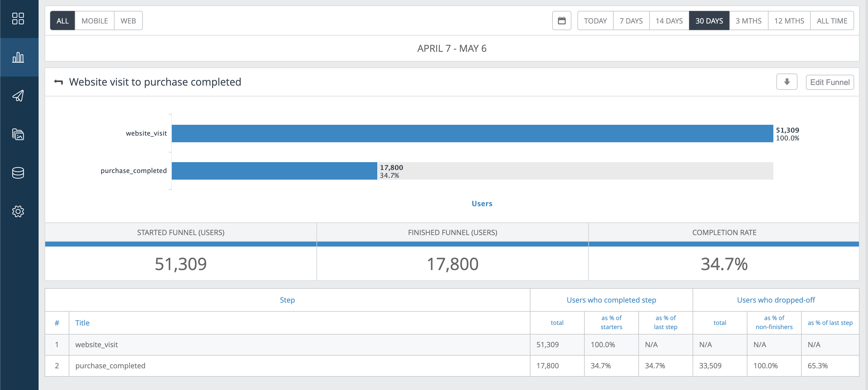
Task: Click the purchase_completed row in table
Action: pos(110,366)
